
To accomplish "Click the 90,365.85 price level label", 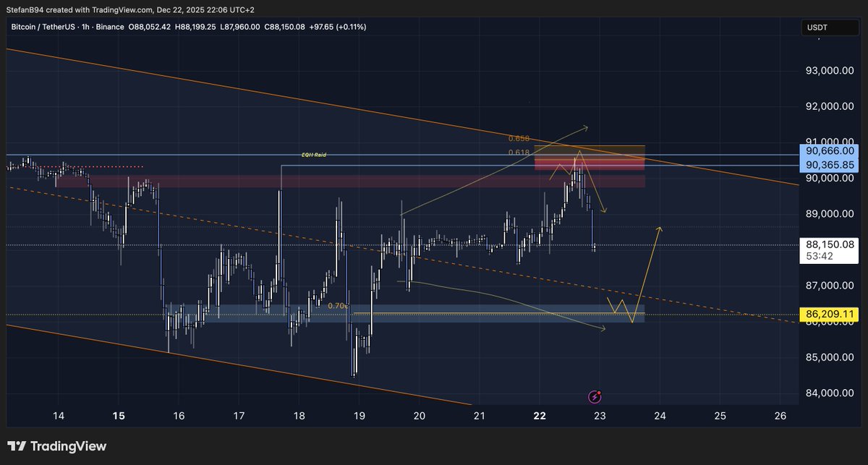I will click(830, 164).
